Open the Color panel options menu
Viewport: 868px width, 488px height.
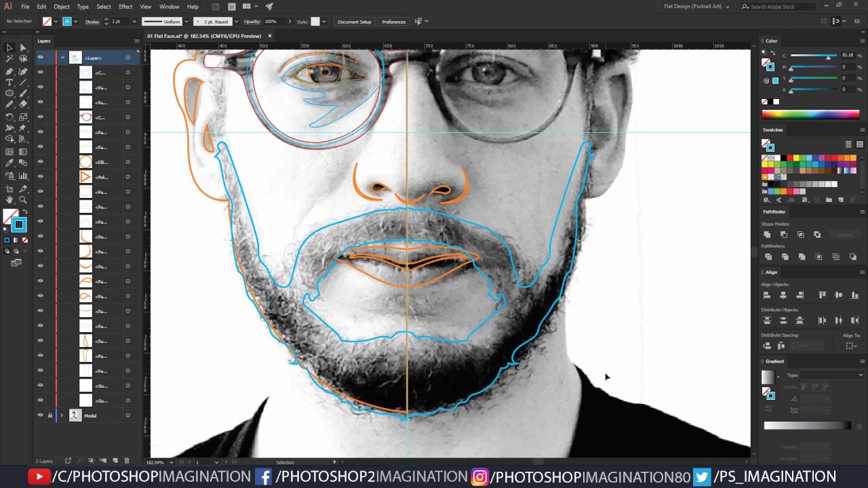tap(862, 41)
